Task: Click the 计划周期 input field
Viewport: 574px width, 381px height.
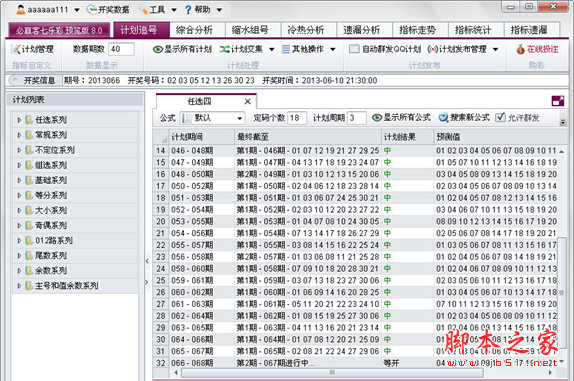Action: [x=357, y=118]
